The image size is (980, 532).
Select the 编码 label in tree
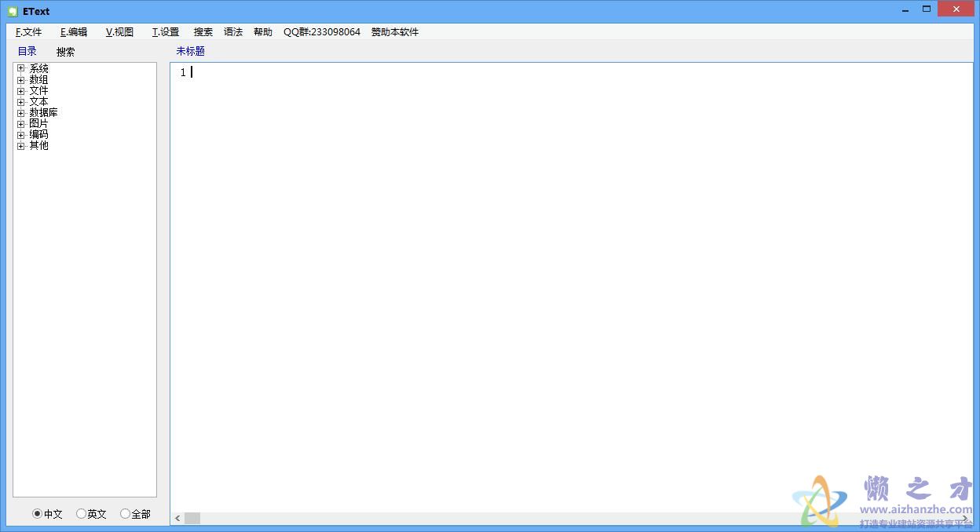click(x=39, y=135)
